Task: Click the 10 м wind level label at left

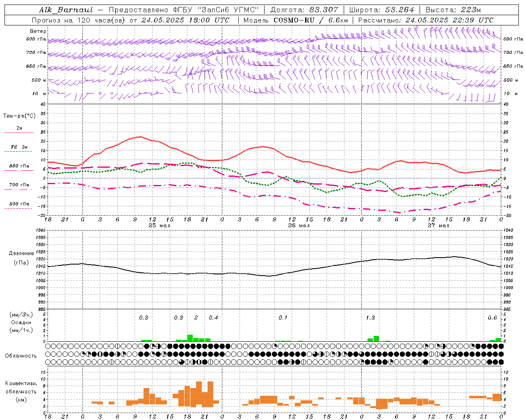Action: [x=39, y=94]
